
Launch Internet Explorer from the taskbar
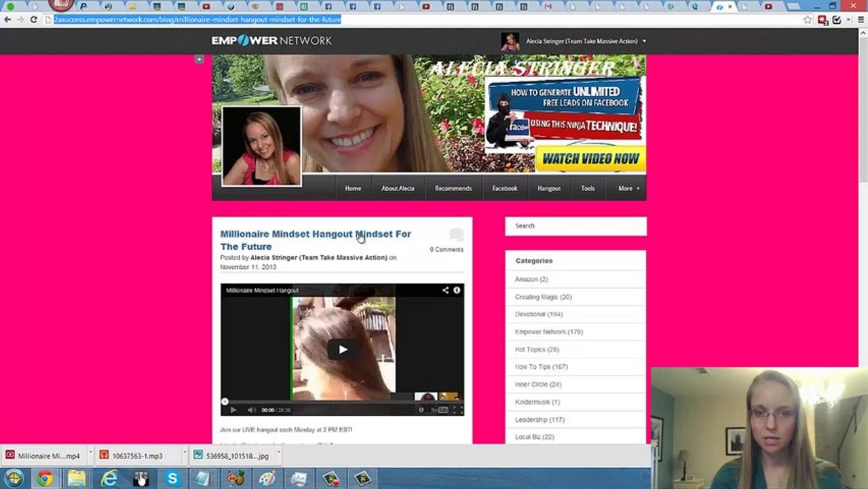pyautogui.click(x=109, y=479)
